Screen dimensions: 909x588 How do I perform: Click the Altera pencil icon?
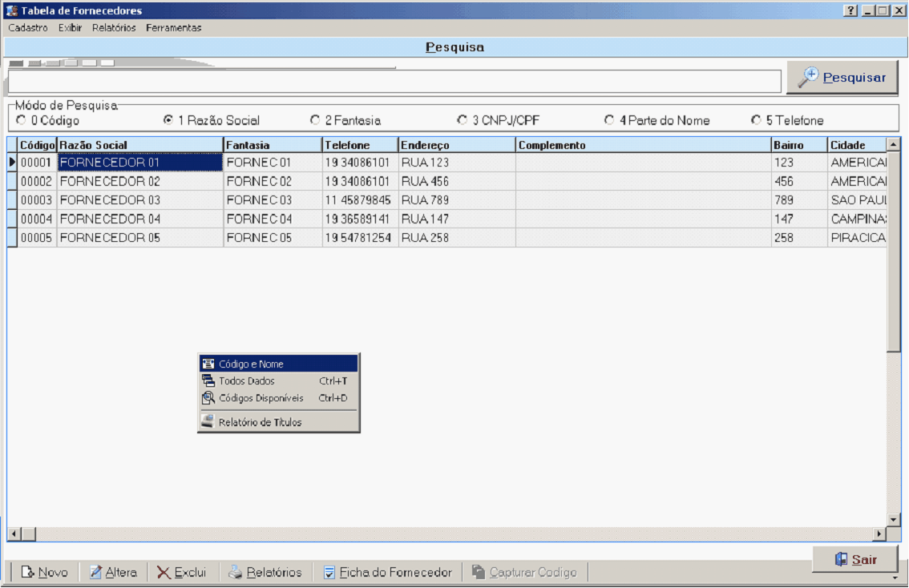tap(95, 572)
